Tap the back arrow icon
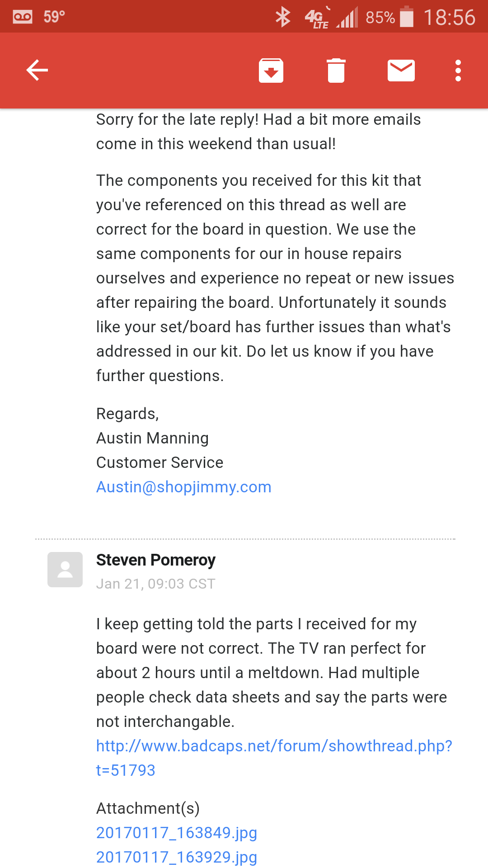Image resolution: width=488 pixels, height=868 pixels. tap(37, 71)
